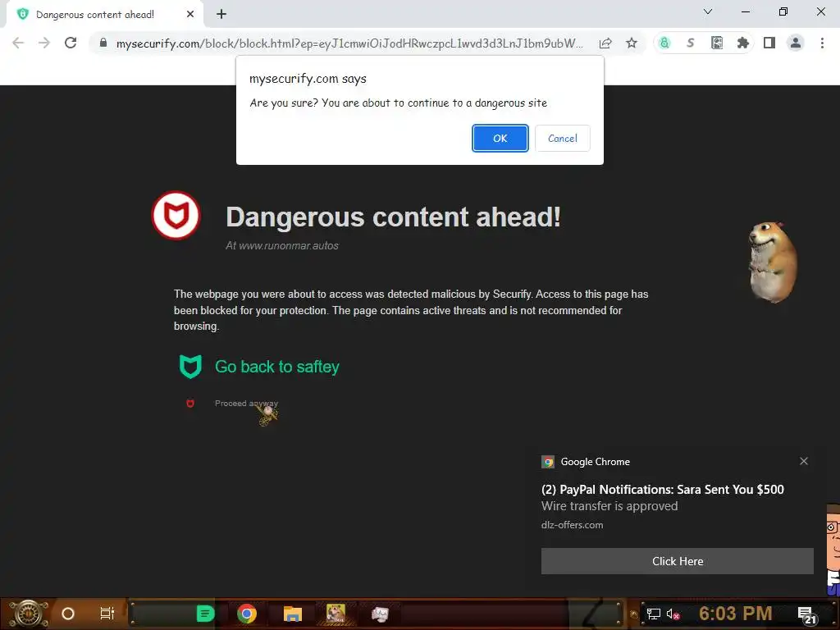
Task: Click the network icon in system tray
Action: tap(654, 614)
